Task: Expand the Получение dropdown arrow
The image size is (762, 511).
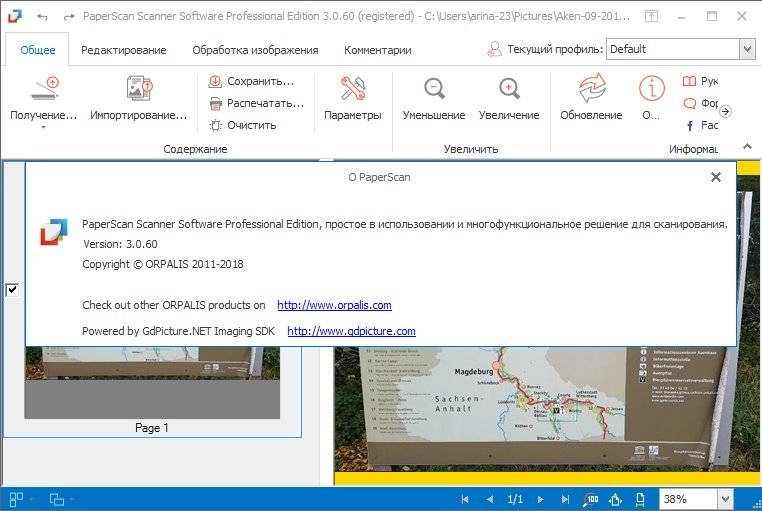Action: [x=43, y=127]
